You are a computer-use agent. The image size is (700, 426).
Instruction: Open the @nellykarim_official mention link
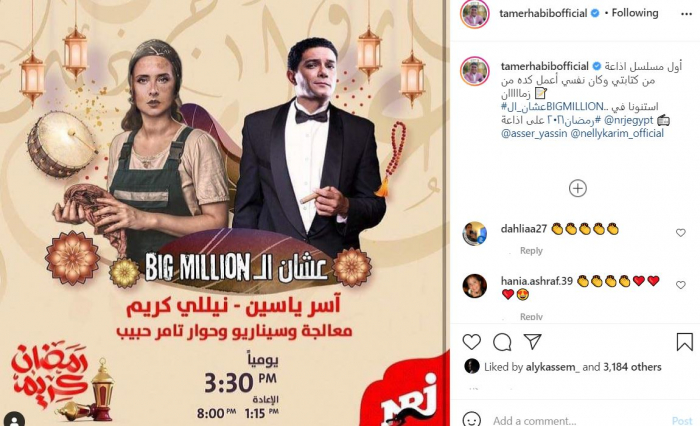coord(617,133)
